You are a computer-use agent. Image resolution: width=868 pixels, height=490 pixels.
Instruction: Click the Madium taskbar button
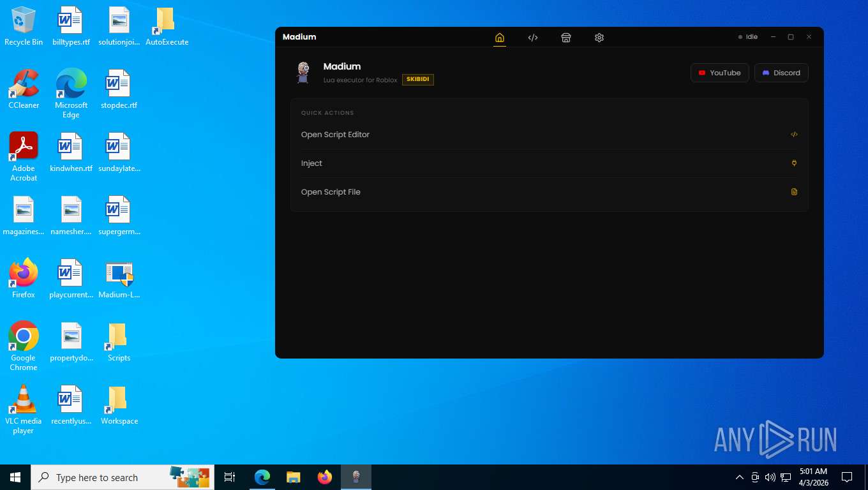(356, 477)
